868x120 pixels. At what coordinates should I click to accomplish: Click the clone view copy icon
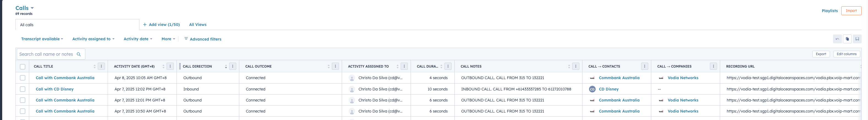(847, 39)
